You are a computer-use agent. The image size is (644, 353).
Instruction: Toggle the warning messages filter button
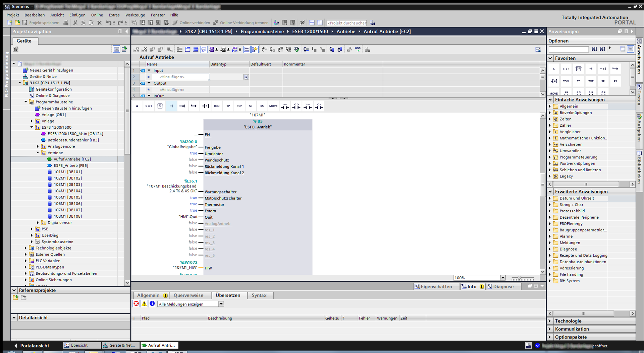144,304
